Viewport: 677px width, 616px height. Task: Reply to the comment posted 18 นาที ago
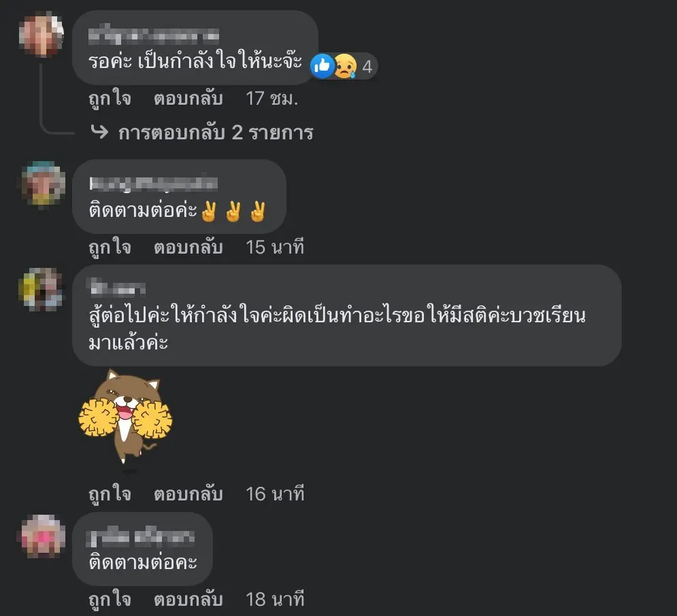188,599
